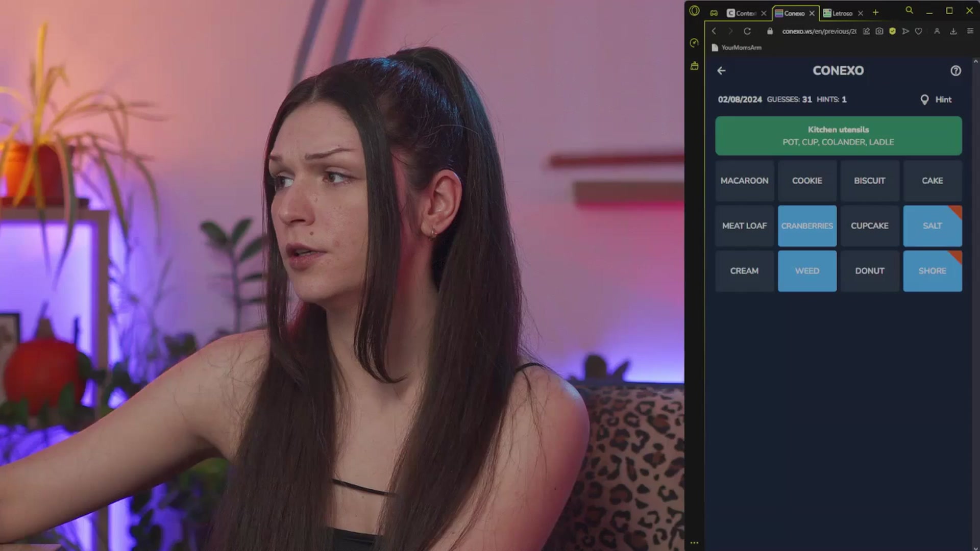The width and height of the screenshot is (980, 551).
Task: Select the BISCUIT tile
Action: 870,181
